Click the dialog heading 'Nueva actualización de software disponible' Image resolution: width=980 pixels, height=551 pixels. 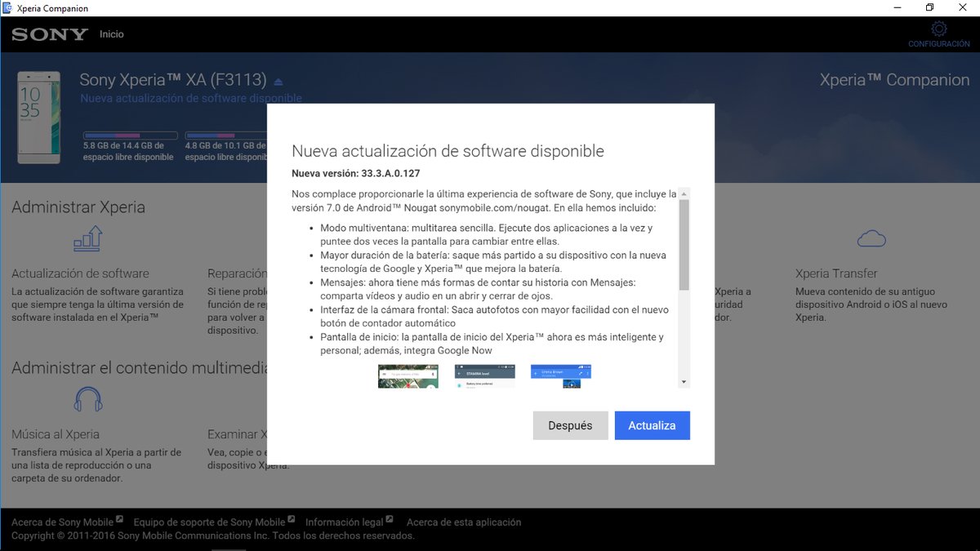[x=448, y=151]
